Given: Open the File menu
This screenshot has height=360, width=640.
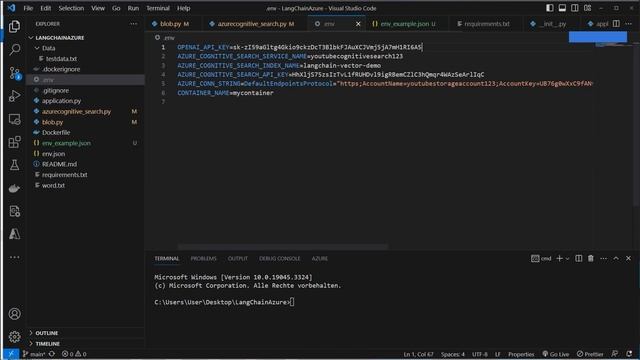Looking at the screenshot, I should pyautogui.click(x=28, y=8).
